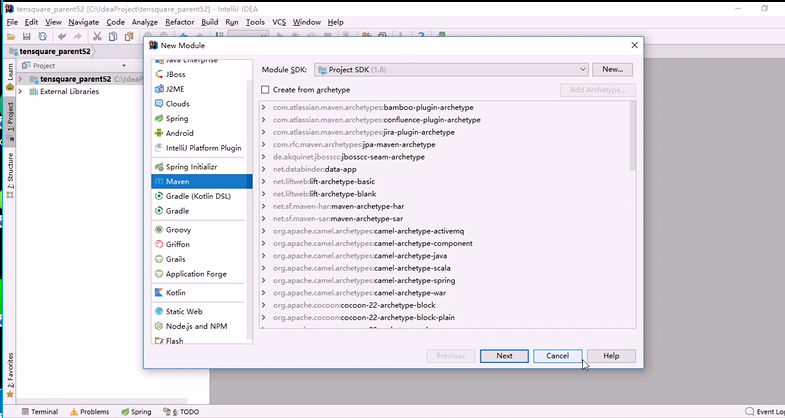Open the Navigate menu
Screen dimensions: 785x418
pyautogui.click(x=84, y=22)
